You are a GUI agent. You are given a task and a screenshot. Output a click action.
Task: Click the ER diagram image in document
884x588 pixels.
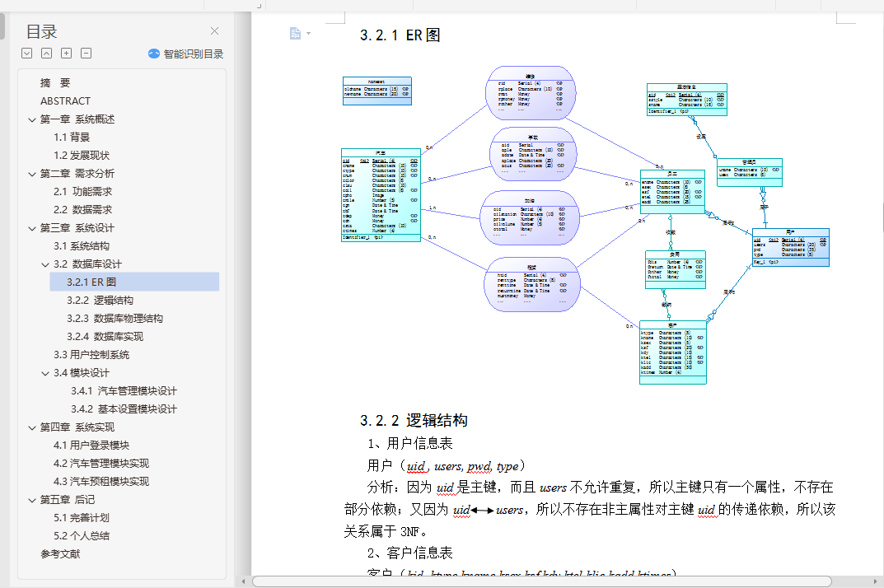tap(586, 225)
